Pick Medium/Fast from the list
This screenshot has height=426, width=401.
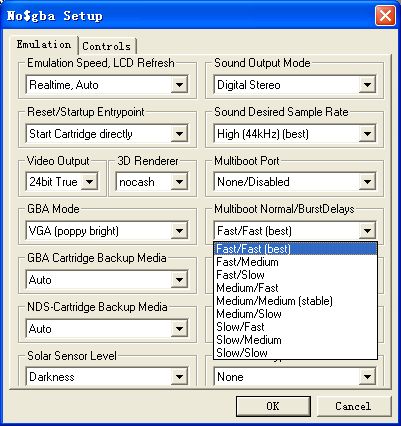295,288
